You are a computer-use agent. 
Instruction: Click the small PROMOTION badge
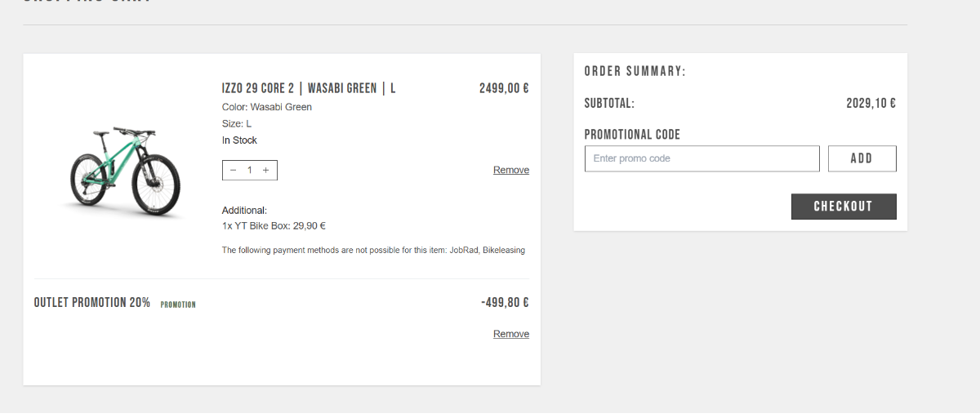(x=178, y=305)
